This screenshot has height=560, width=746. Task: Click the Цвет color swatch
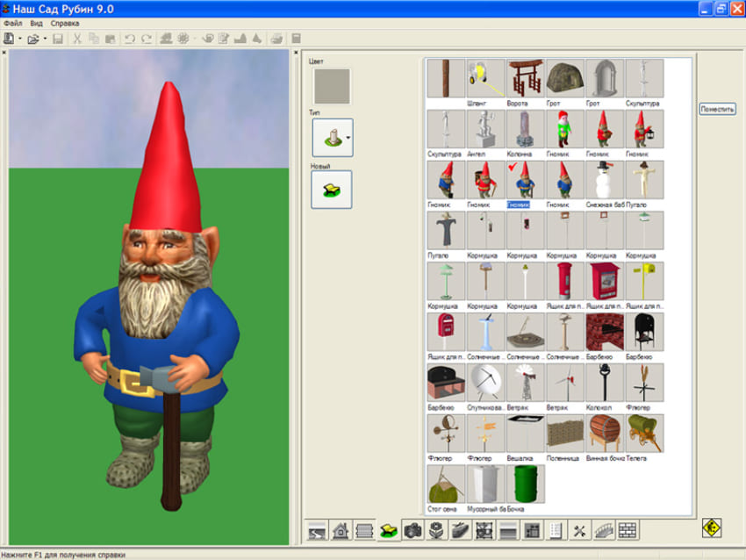(x=332, y=86)
